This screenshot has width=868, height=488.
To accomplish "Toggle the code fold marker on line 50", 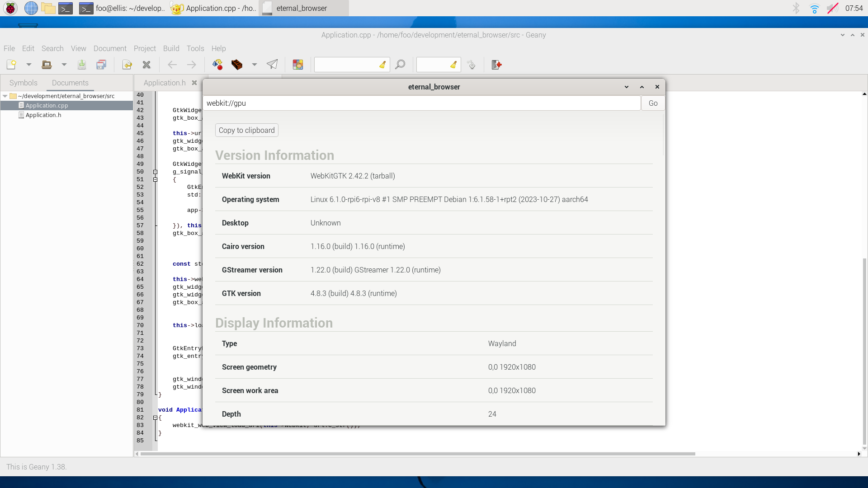I will coord(155,172).
